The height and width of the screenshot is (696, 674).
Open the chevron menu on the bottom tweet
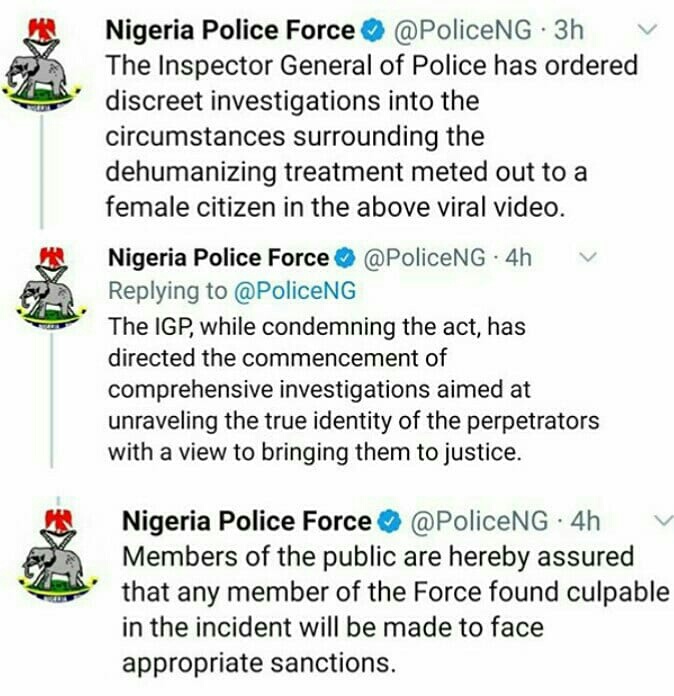(x=661, y=521)
